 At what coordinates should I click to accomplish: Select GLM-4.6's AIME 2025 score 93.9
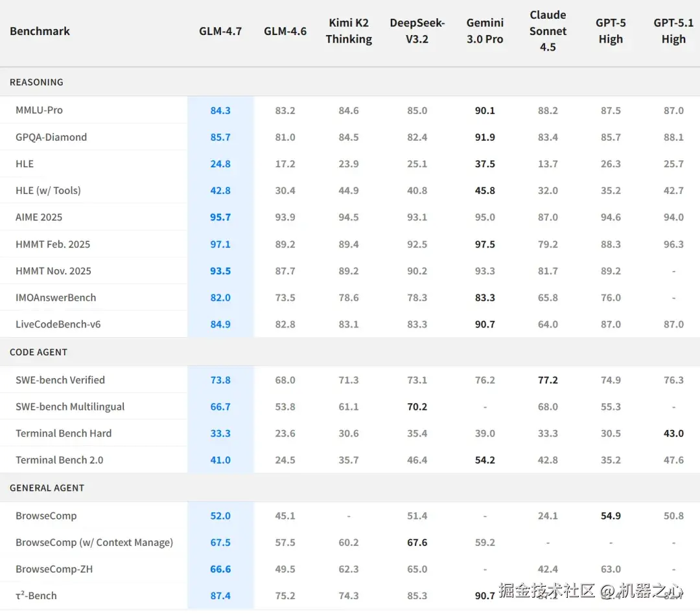pos(285,217)
